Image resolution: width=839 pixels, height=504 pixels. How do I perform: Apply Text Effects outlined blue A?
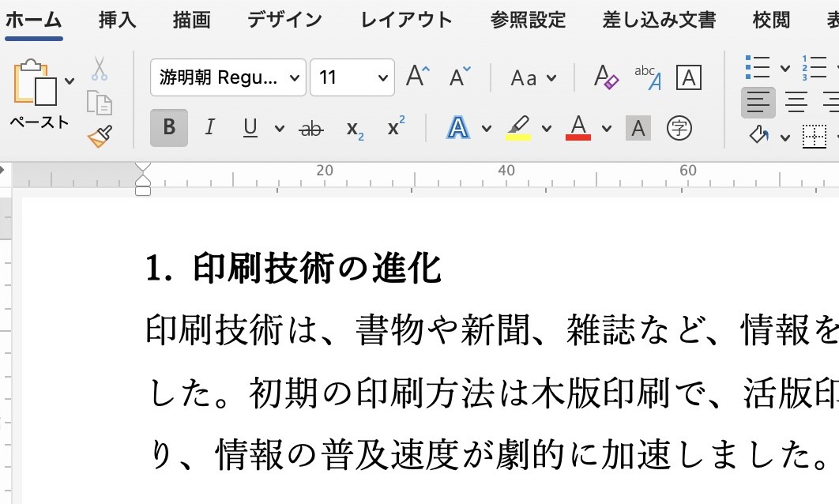[x=458, y=129]
